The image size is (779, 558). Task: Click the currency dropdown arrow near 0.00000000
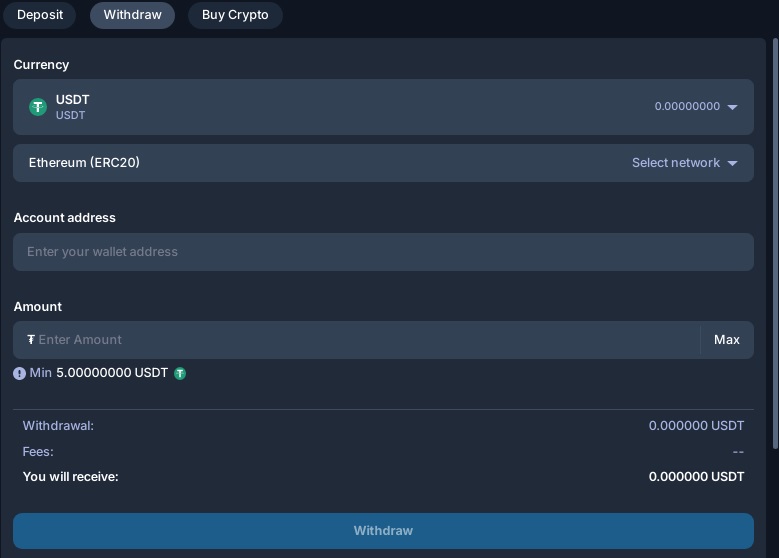(x=732, y=107)
